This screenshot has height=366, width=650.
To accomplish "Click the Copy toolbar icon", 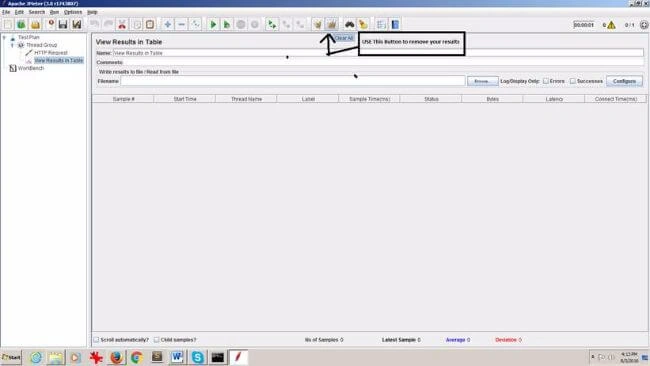I will [136, 24].
